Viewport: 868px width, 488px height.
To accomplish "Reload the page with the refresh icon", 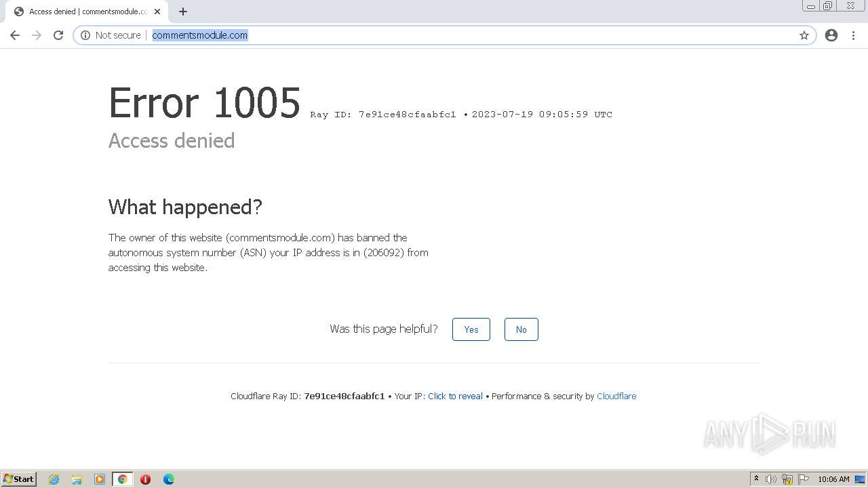I will coord(58,35).
